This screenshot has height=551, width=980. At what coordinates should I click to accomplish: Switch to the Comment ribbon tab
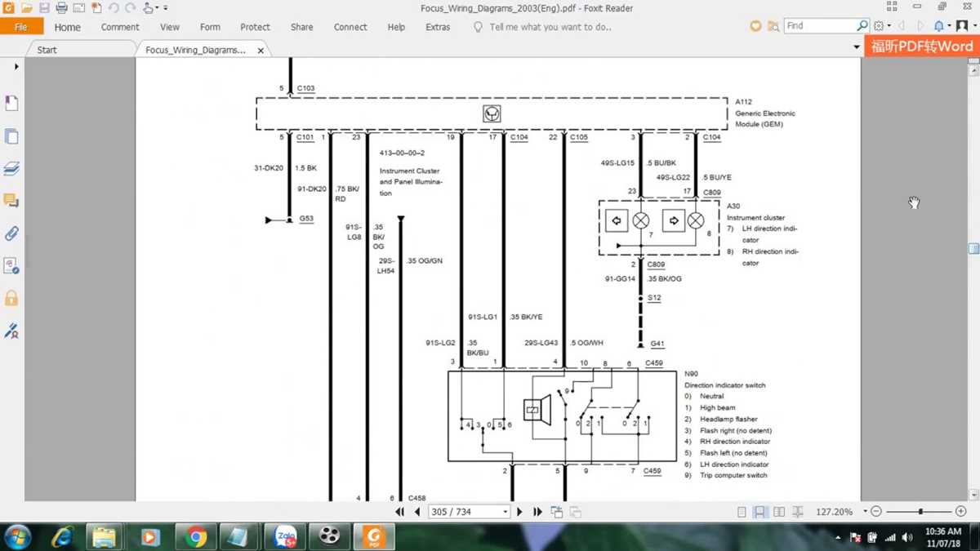point(120,27)
